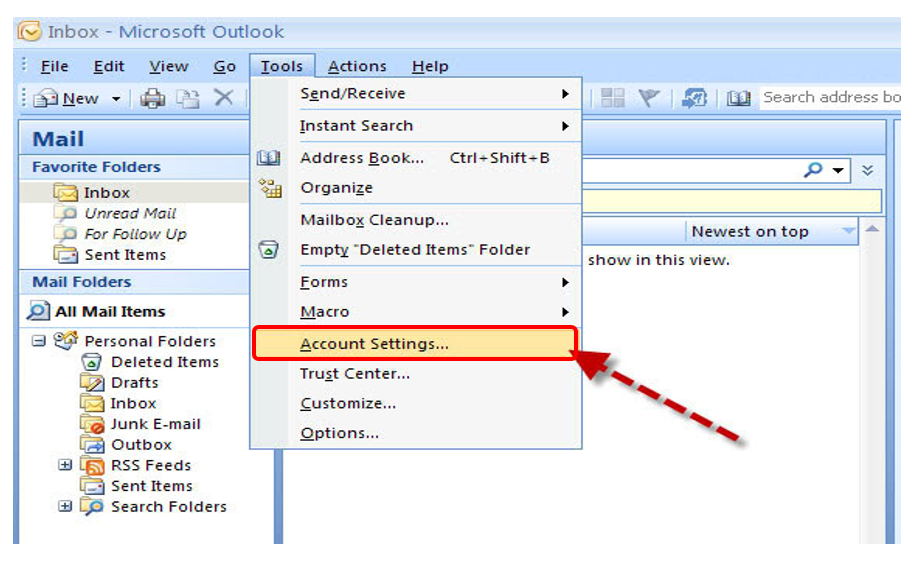Click the Move to Folder toolbar icon
This screenshot has width=914, height=568.
coord(188,99)
